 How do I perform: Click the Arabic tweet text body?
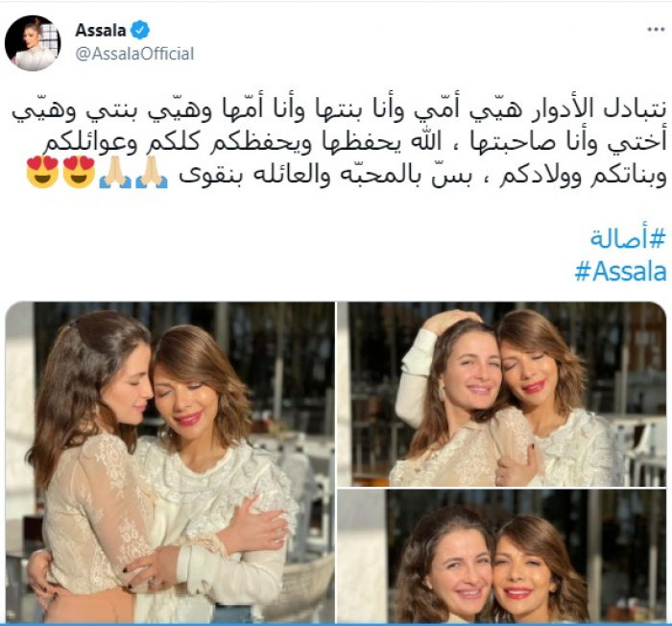(339, 144)
